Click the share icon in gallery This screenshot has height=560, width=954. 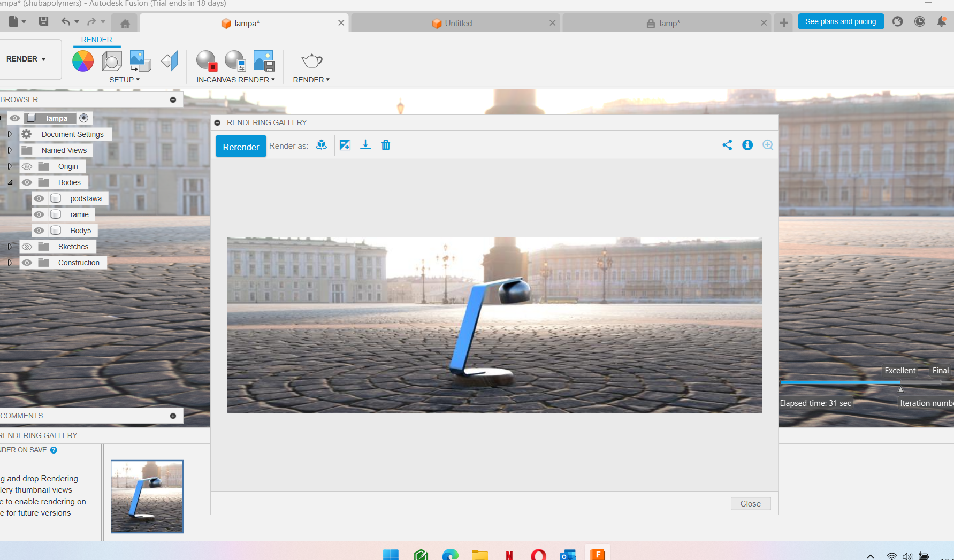pos(727,145)
